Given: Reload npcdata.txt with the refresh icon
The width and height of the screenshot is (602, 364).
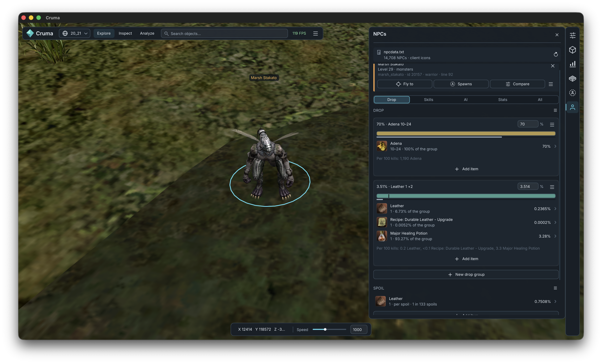Looking at the screenshot, I should pyautogui.click(x=556, y=54).
